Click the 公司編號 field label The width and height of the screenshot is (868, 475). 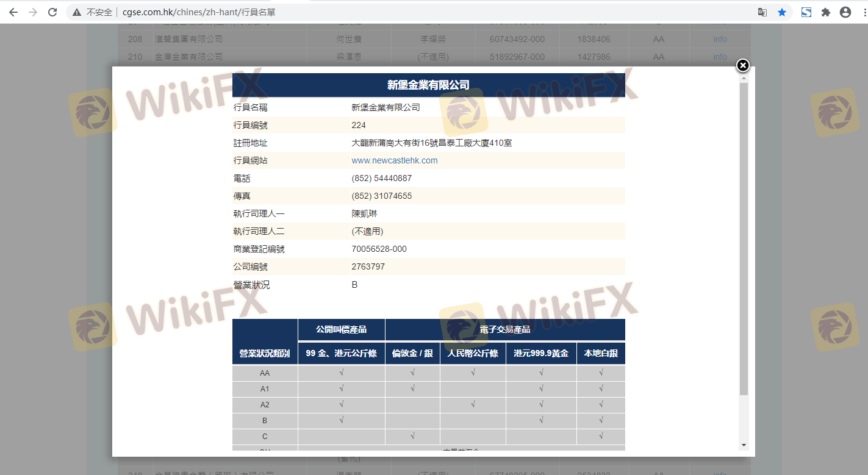coord(251,266)
